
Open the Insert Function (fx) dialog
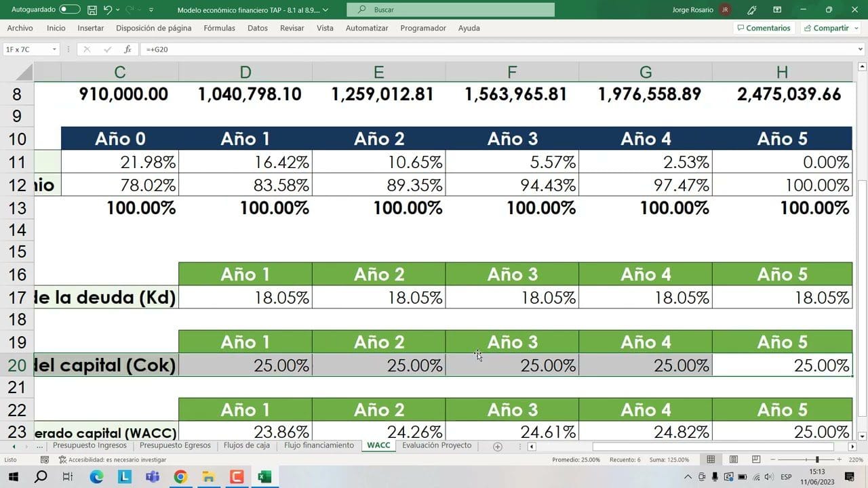click(127, 49)
